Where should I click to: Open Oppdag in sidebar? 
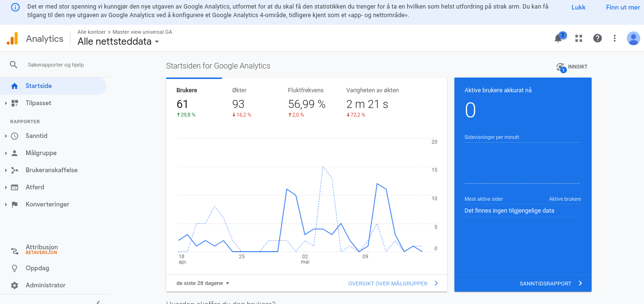coord(37,268)
